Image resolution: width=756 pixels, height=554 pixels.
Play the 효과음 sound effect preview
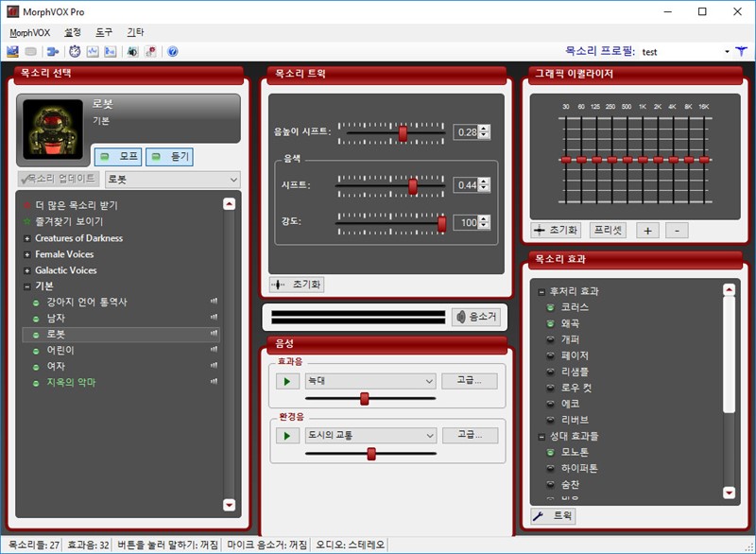click(285, 381)
